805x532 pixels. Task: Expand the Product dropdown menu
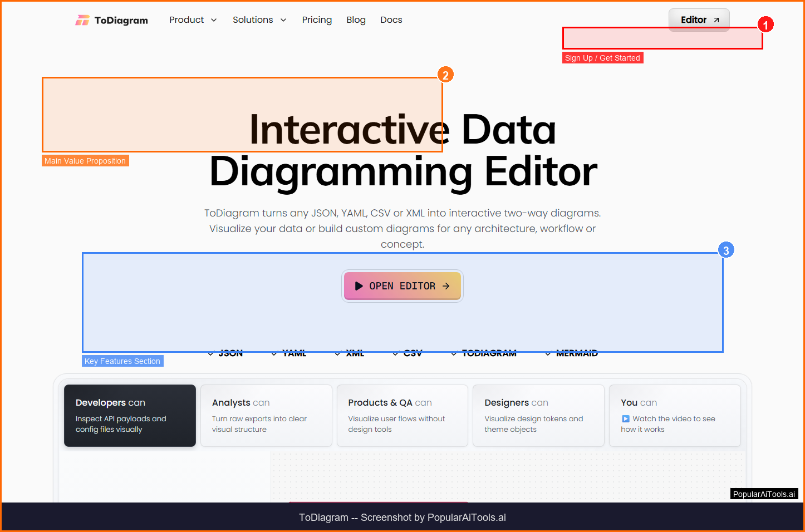tap(193, 20)
